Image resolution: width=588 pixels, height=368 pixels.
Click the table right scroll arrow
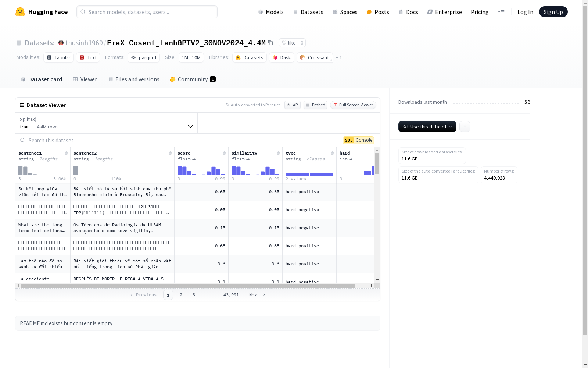click(x=372, y=286)
